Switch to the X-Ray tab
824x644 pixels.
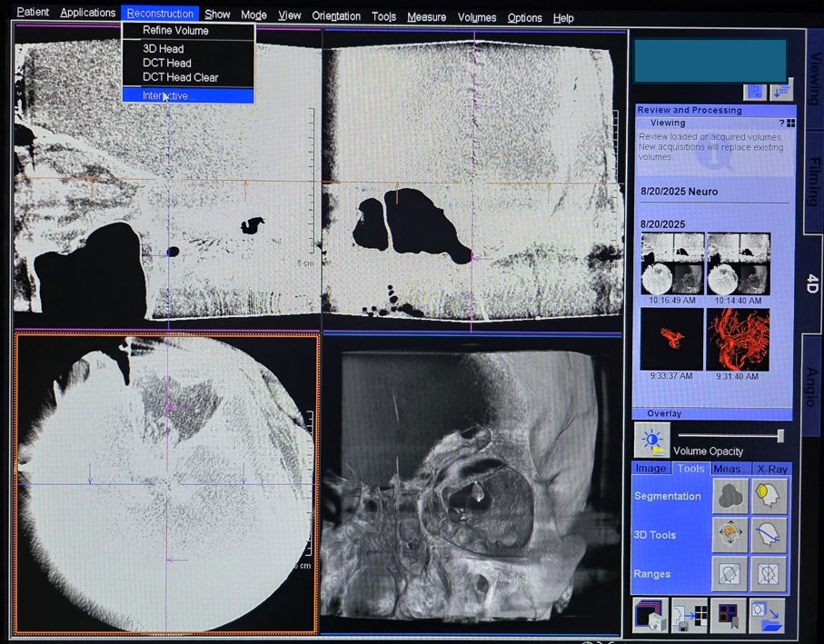point(771,469)
